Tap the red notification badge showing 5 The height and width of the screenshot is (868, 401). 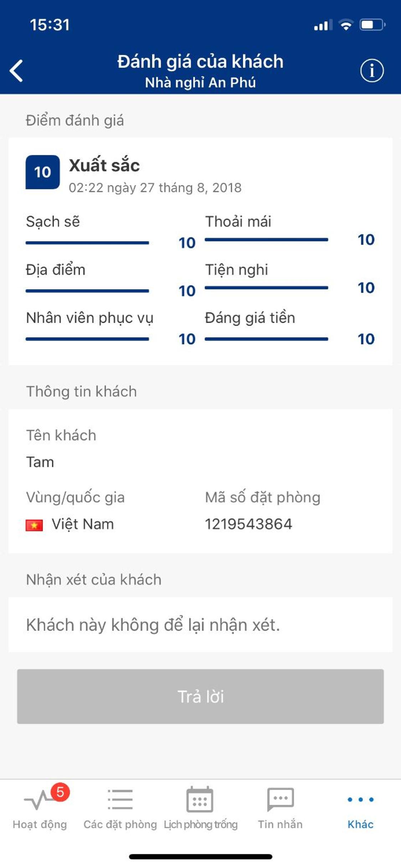click(60, 792)
